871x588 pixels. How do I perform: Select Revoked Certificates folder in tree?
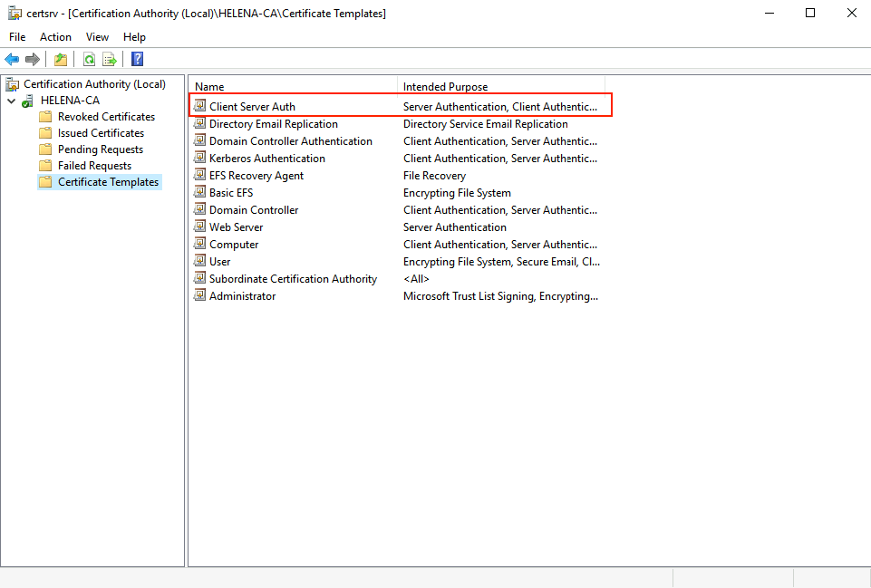coord(106,117)
